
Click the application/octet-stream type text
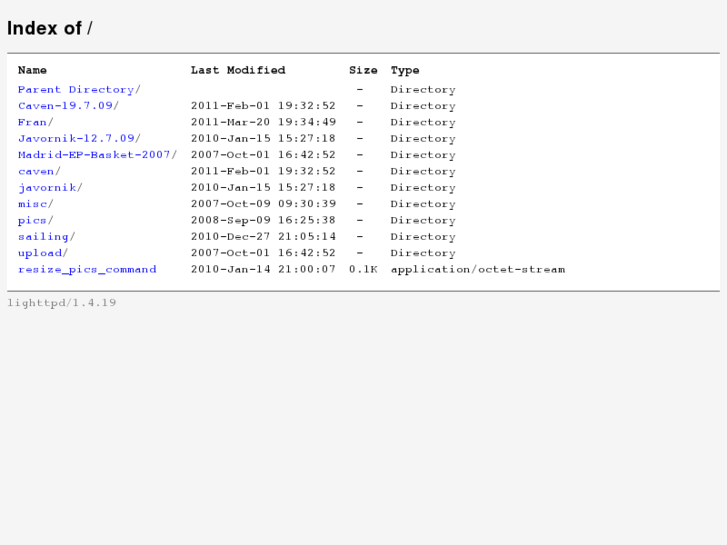pos(477,269)
